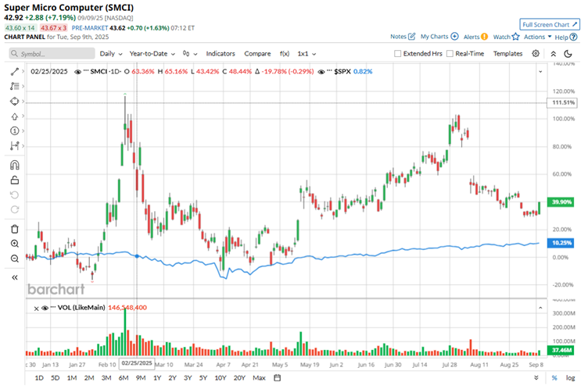The height and width of the screenshot is (389, 588).
Task: Collapse main chart legend chevron
Action: 540,72
